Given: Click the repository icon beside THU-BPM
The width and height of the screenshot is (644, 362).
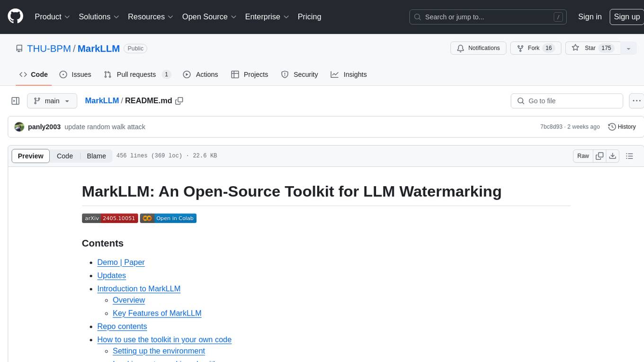Looking at the screenshot, I should [x=19, y=48].
